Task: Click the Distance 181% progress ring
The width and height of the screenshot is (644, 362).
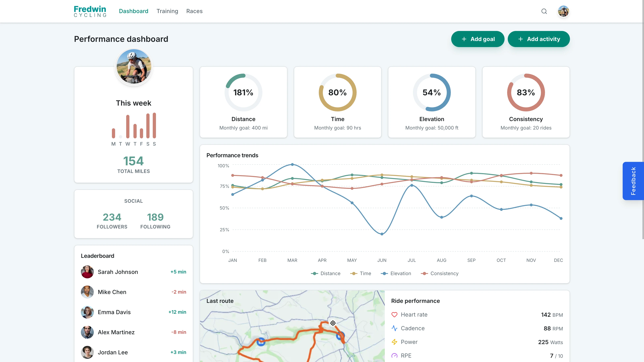Action: click(243, 93)
